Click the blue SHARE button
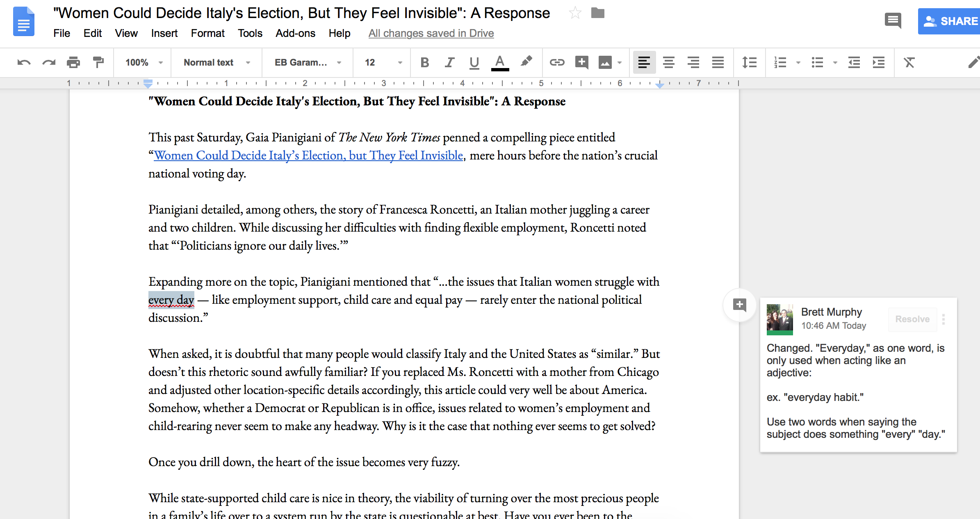The image size is (980, 519). (949, 21)
